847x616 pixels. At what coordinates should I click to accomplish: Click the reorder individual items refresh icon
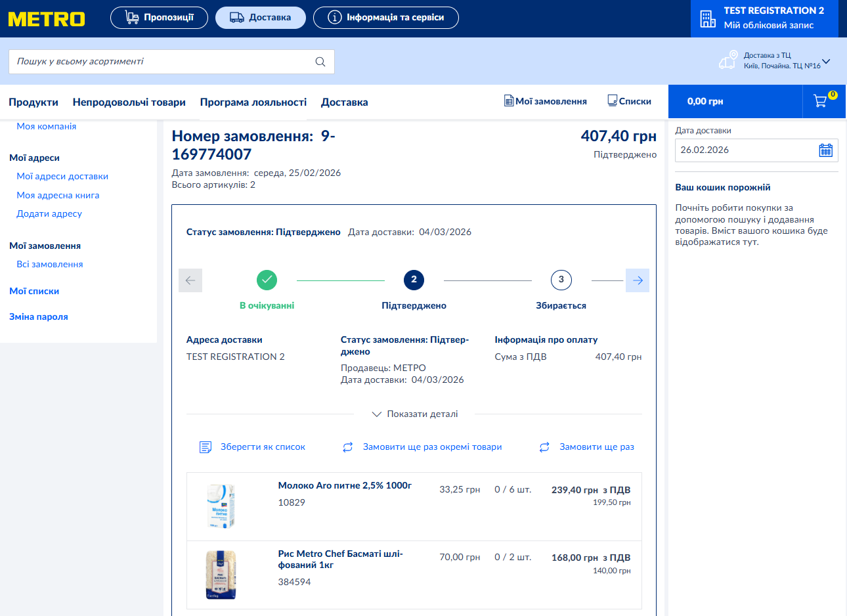[348, 447]
